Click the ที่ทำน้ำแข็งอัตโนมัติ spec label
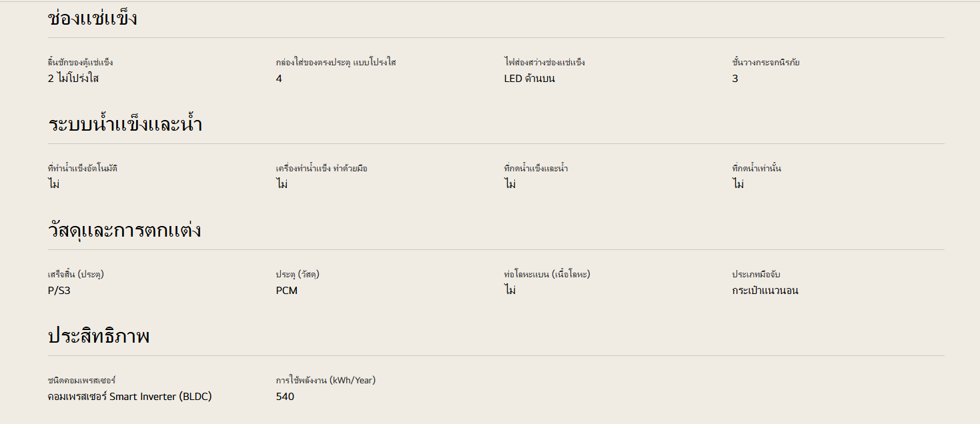Viewport: 980px width, 424px height. pyautogui.click(x=83, y=168)
